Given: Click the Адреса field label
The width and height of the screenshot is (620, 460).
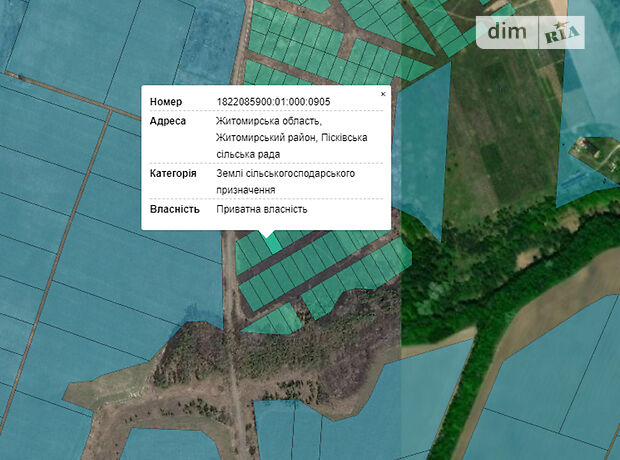Looking at the screenshot, I should point(168,121).
